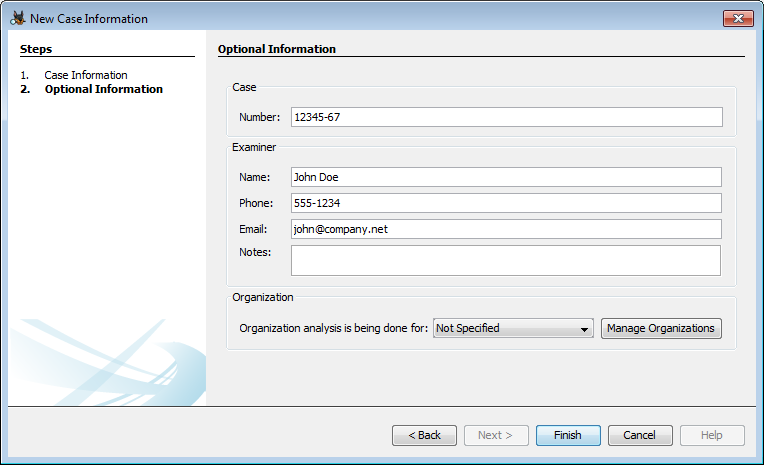Select the Email input box
The height and width of the screenshot is (465, 764).
pyautogui.click(x=506, y=229)
